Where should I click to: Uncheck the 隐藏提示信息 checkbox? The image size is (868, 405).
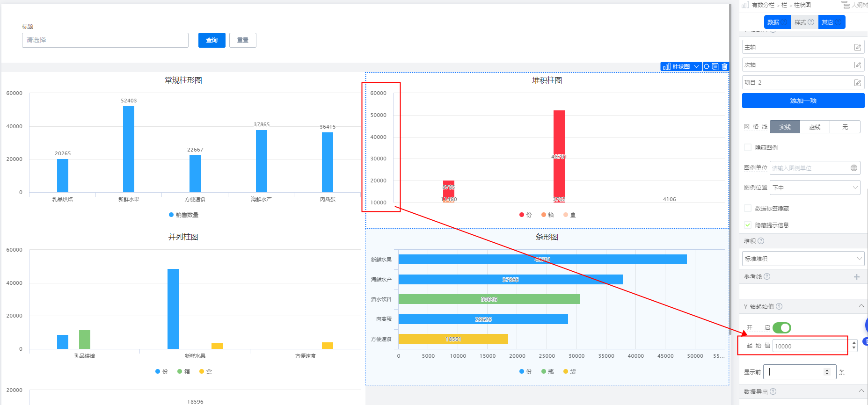[x=748, y=225]
